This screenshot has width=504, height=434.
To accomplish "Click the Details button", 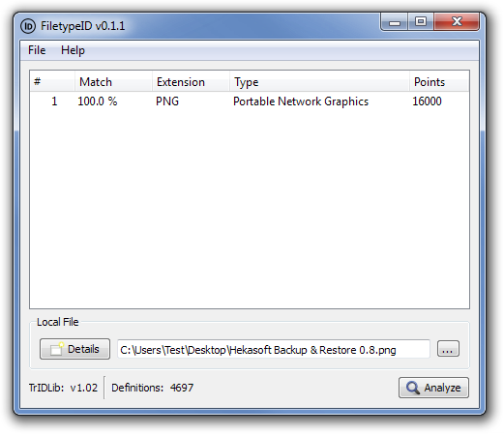I will 74,349.
